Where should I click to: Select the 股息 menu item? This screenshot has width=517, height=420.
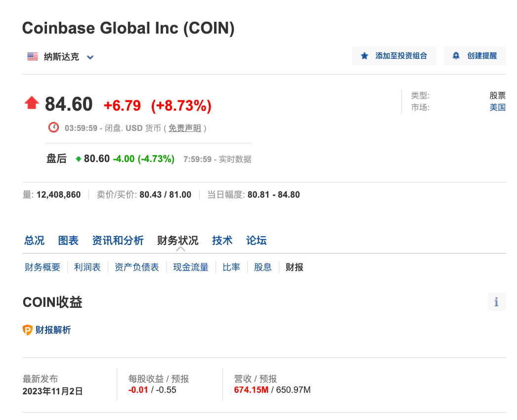click(262, 267)
